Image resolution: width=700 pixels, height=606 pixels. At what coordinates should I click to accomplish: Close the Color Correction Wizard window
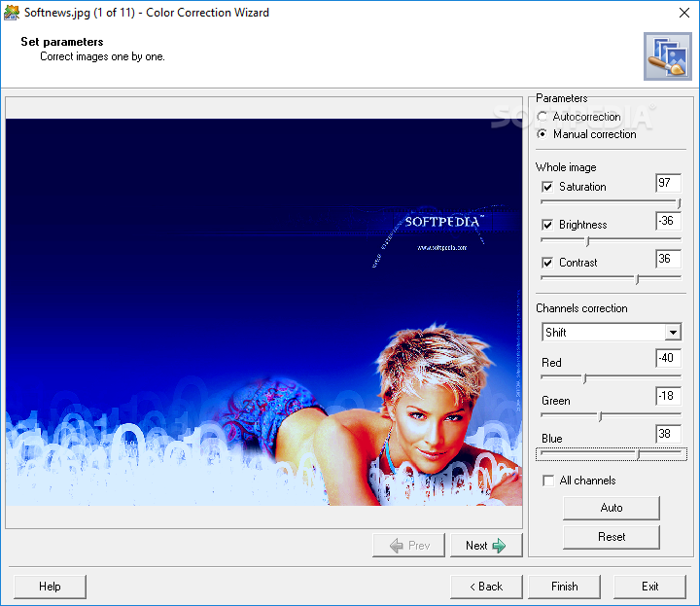(683, 13)
